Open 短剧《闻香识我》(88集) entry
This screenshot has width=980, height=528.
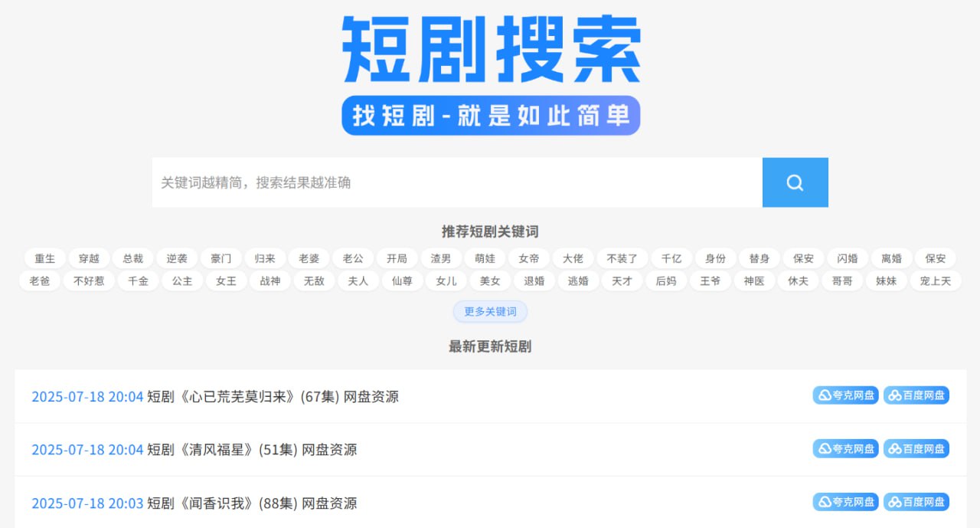pyautogui.click(x=251, y=503)
